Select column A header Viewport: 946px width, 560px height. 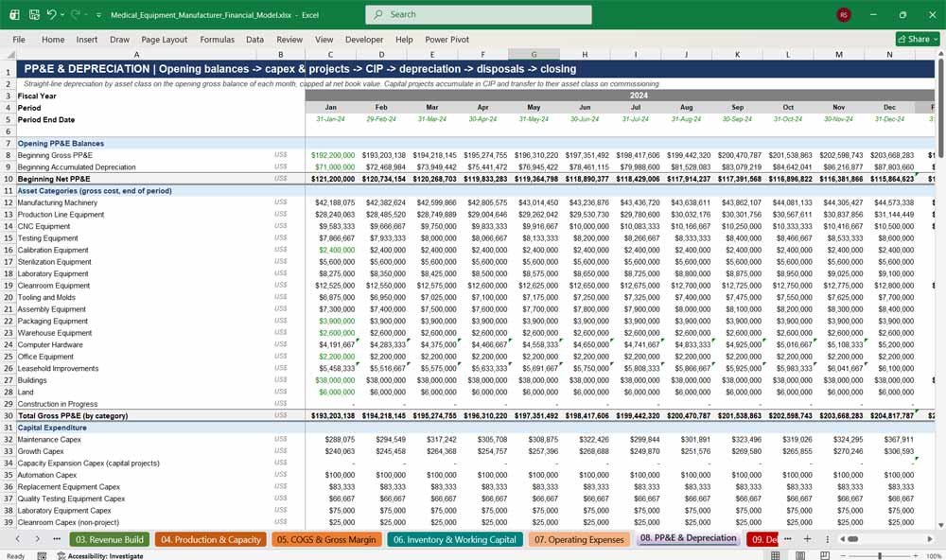137,54
